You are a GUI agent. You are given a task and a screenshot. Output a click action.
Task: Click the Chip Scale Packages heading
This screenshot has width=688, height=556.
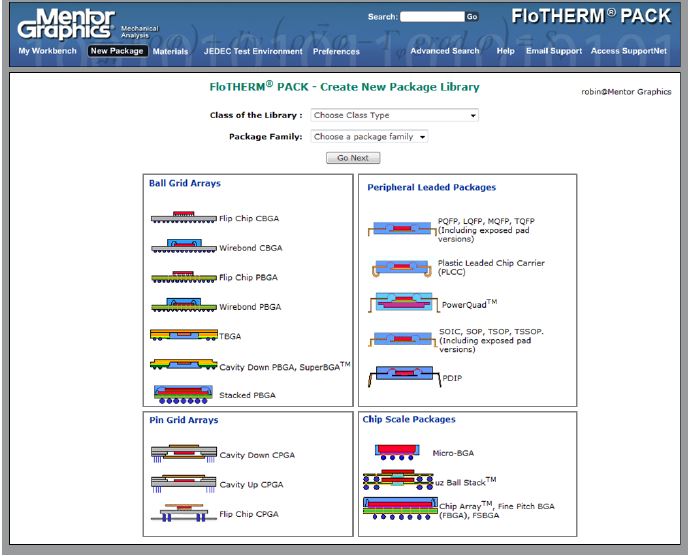[x=409, y=420]
